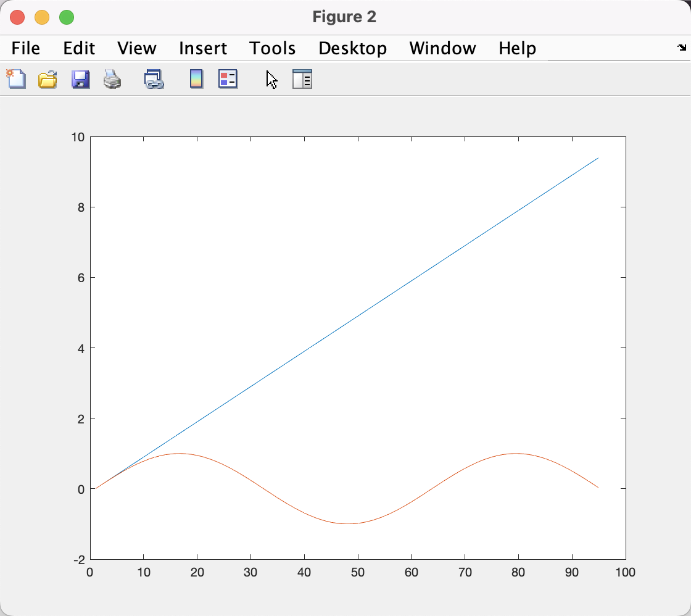
Task: Open a file with the folder icon
Action: pyautogui.click(x=48, y=80)
